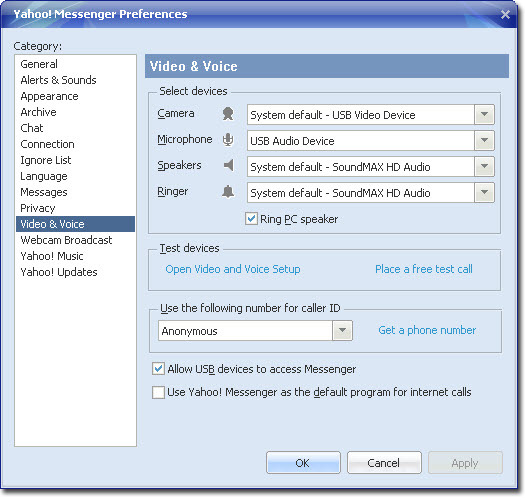Open the Ignore List category
525x500 pixels.
click(x=75, y=160)
